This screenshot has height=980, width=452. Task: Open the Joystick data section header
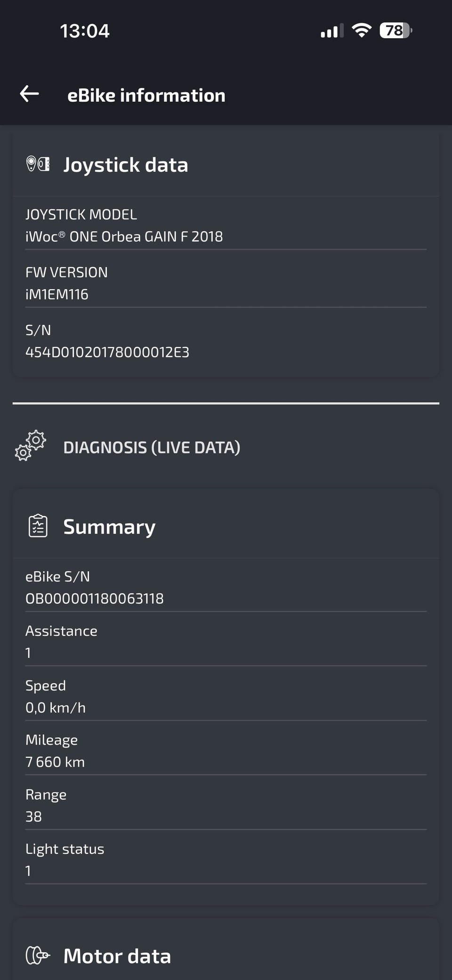[x=226, y=165]
